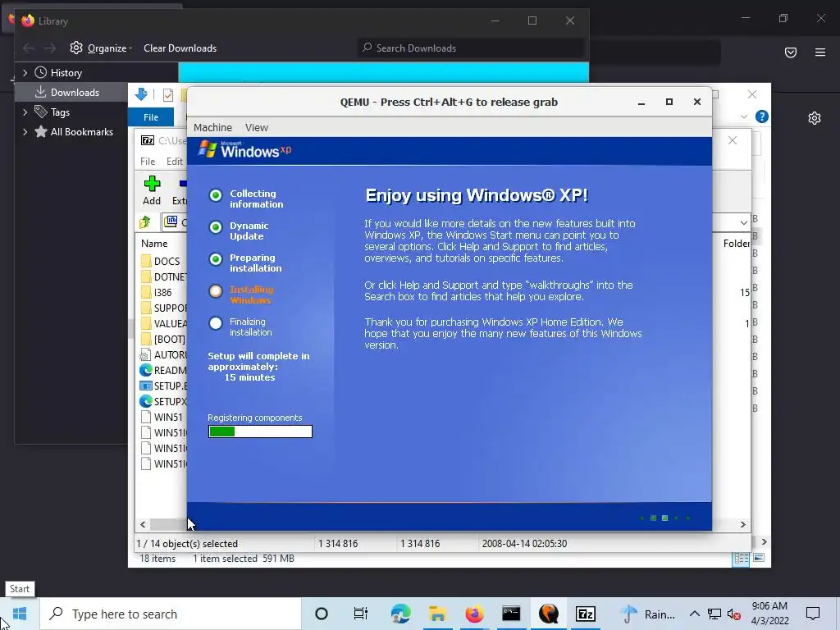The height and width of the screenshot is (630, 840).
Task: Click the 7-Zip Add button icon
Action: 152,184
